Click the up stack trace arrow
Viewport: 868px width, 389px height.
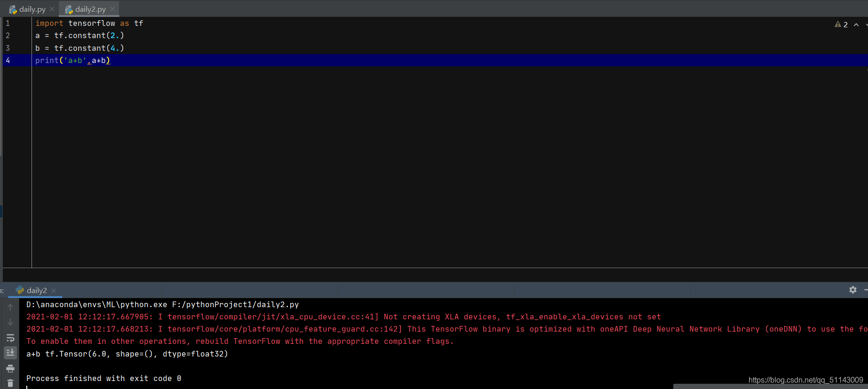coord(10,307)
